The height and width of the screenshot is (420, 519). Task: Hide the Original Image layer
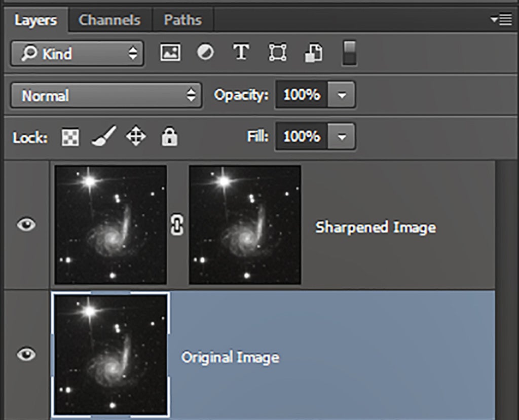[x=26, y=355]
